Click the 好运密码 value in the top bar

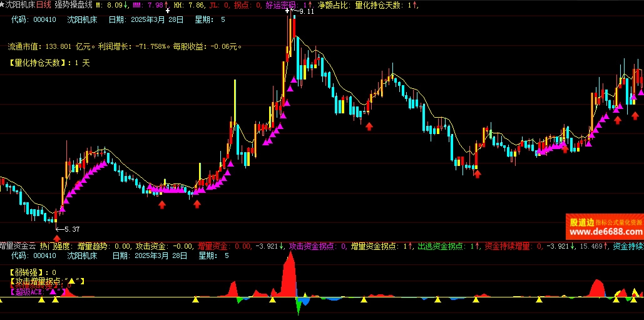[x=282, y=5]
